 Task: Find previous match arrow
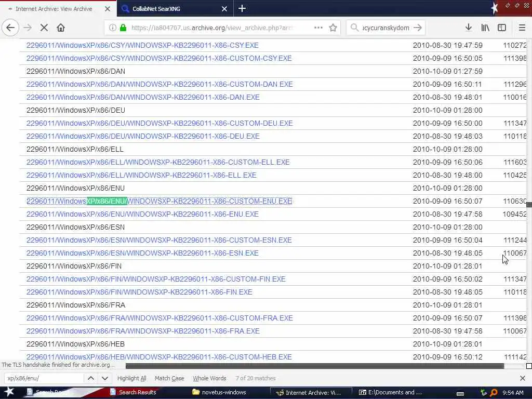(91, 378)
